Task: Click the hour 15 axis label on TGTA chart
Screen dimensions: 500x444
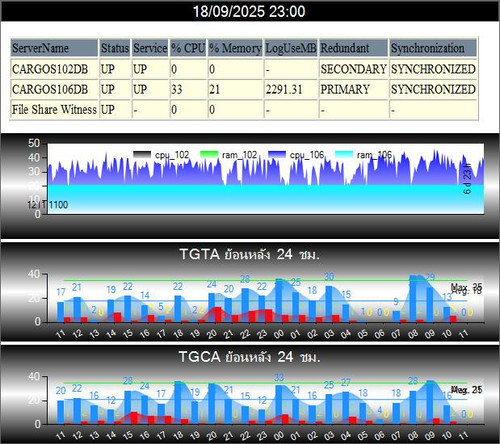Action: point(128,333)
